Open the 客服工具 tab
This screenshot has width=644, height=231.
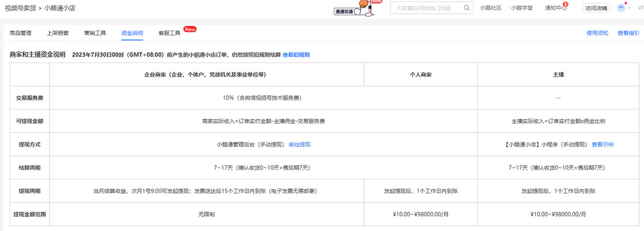click(x=169, y=33)
